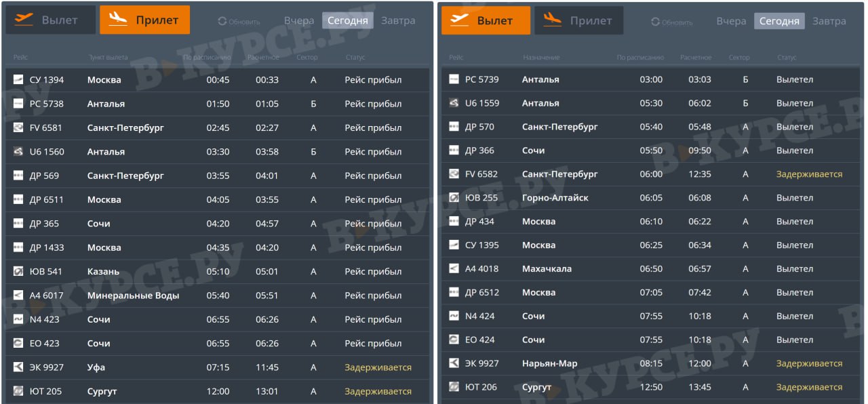Select the airline icon next to FV 6581

tap(18, 128)
